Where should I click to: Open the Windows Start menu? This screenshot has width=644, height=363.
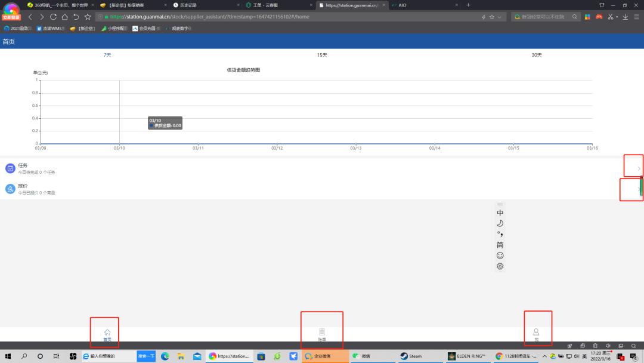click(8, 356)
